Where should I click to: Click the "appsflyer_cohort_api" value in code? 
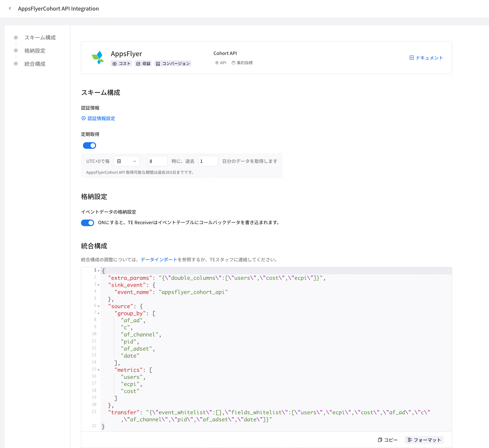coord(193,292)
